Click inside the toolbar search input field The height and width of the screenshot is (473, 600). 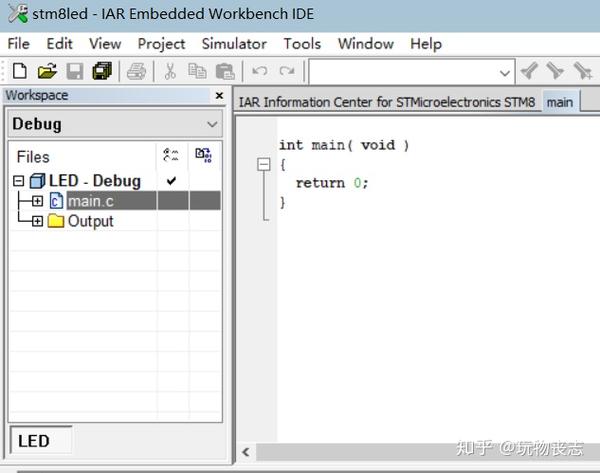[404, 72]
